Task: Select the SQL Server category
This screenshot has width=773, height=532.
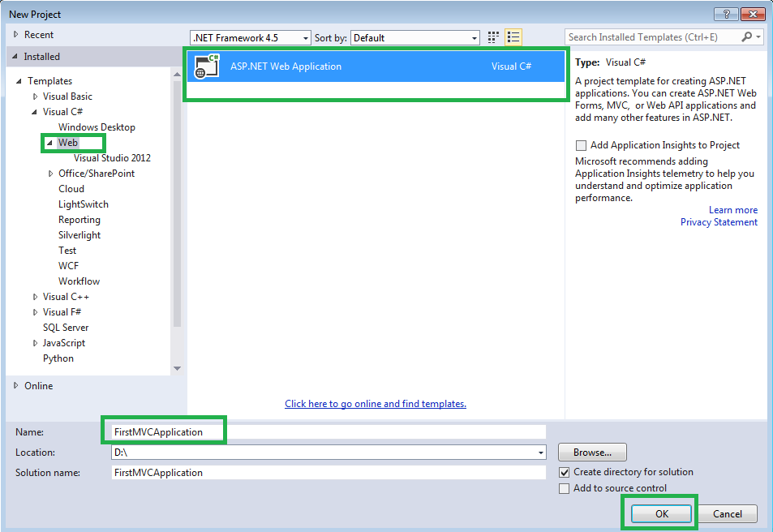Action: point(66,328)
